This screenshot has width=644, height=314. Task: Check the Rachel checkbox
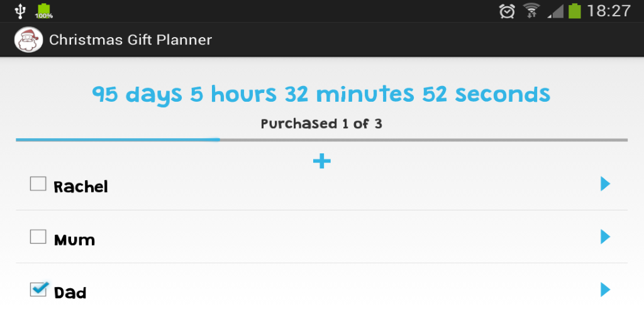coord(38,184)
